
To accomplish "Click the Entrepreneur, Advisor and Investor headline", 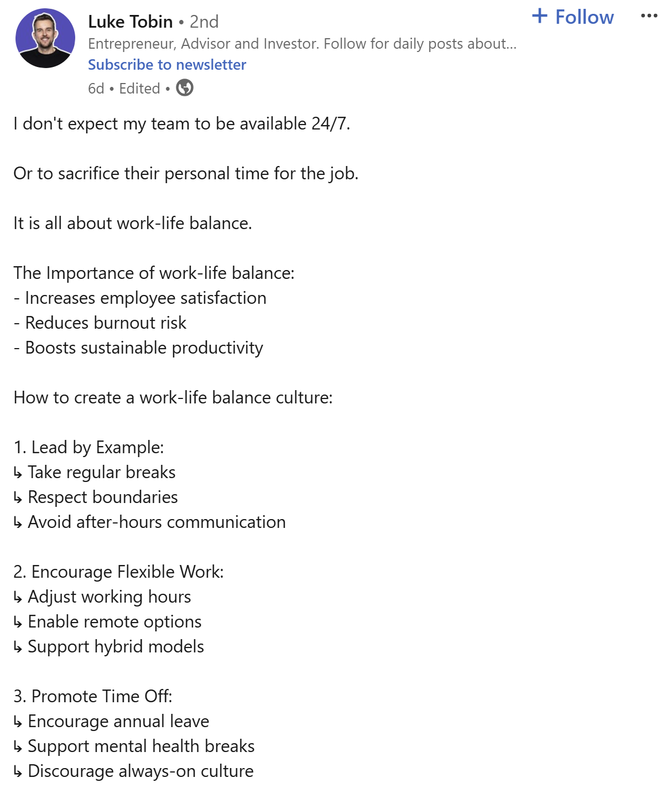I will [302, 44].
